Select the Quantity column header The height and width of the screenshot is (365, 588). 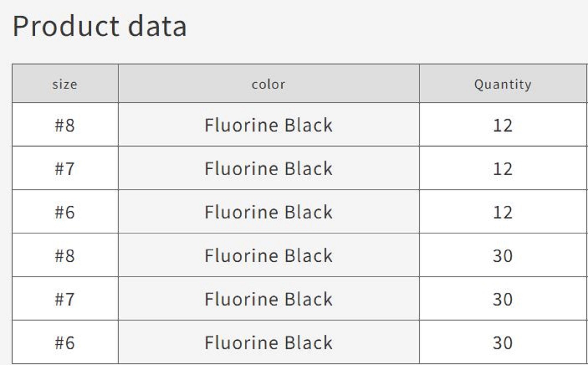coord(503,84)
